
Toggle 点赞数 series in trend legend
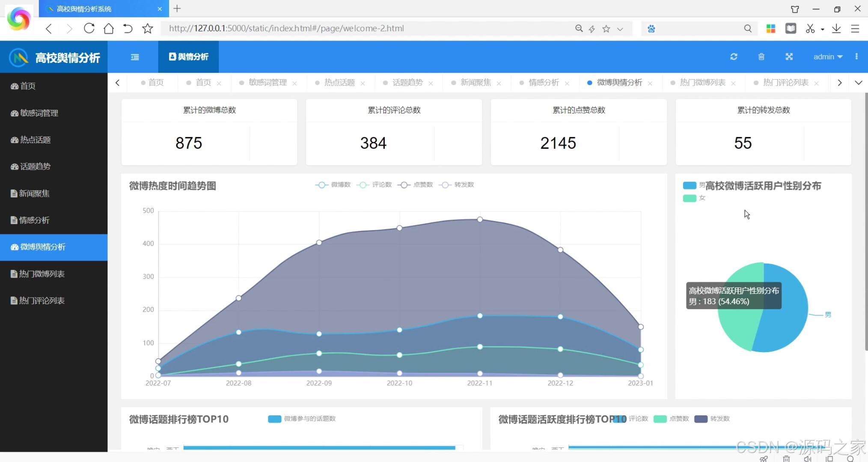coord(415,185)
